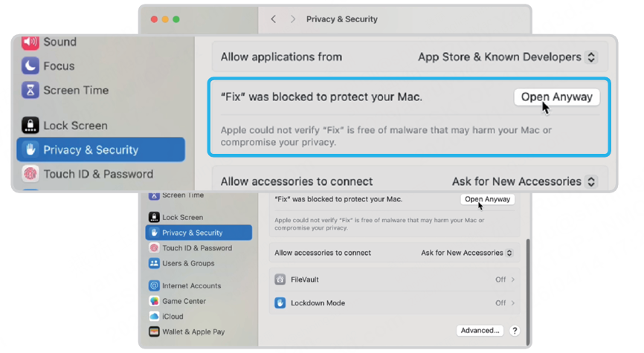
Task: Click "Touch ID & Password" text in small sidebar
Action: [197, 248]
